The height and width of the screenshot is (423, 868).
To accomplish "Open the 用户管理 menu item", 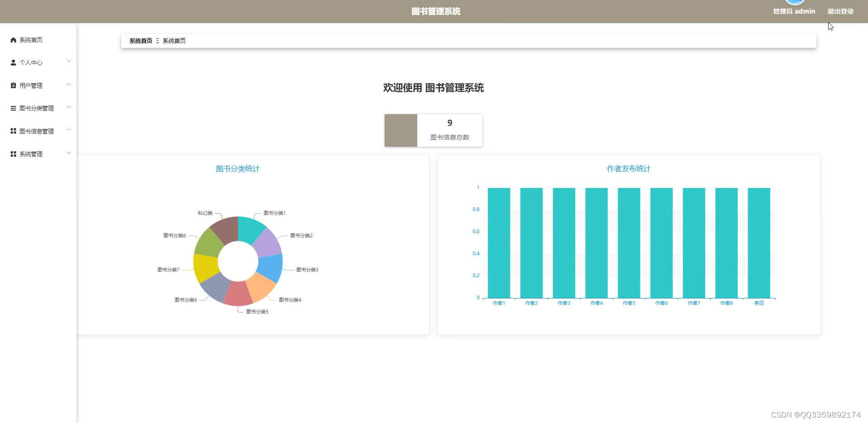I will pos(38,85).
